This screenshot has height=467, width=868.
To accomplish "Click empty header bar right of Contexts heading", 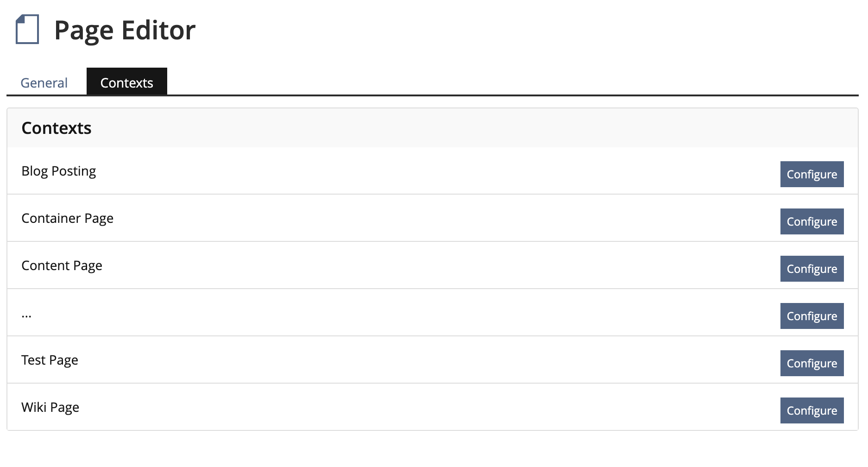I will (463, 128).
